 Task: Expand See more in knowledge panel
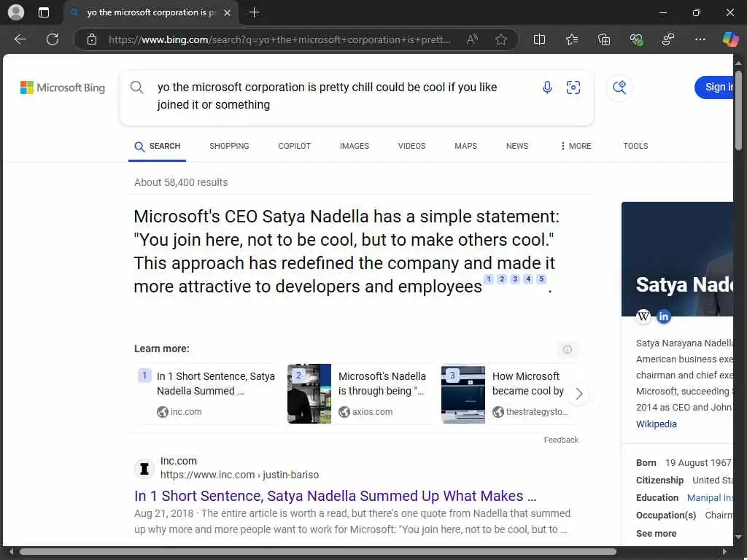tap(656, 533)
